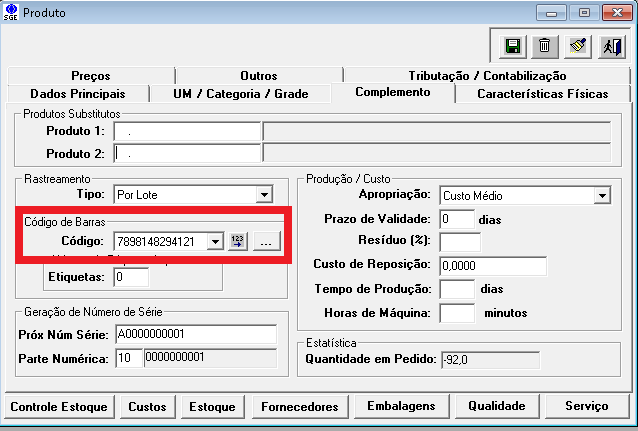
Task: Switch to the Preços tab
Action: (x=90, y=76)
